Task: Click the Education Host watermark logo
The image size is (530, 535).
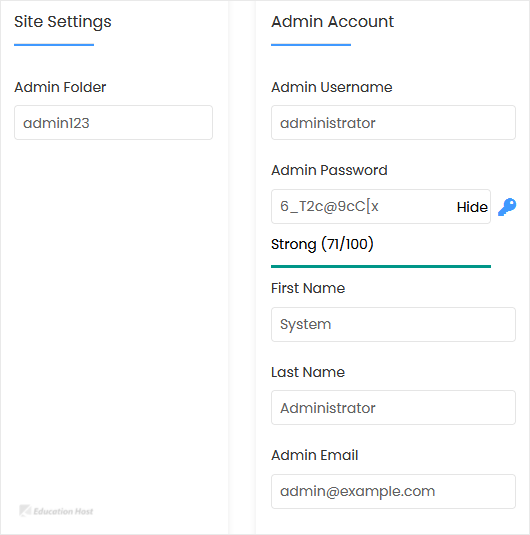Action: click(56, 511)
